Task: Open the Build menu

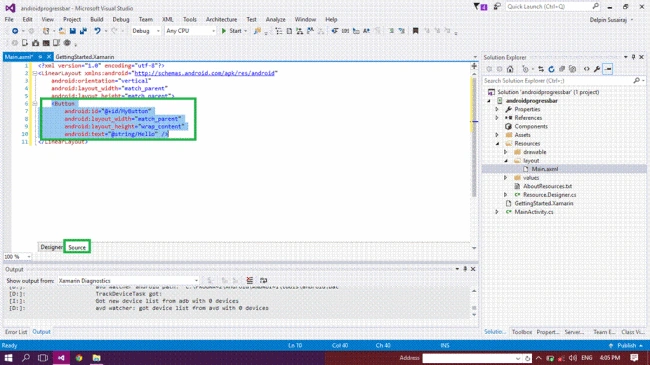Action: (97, 19)
